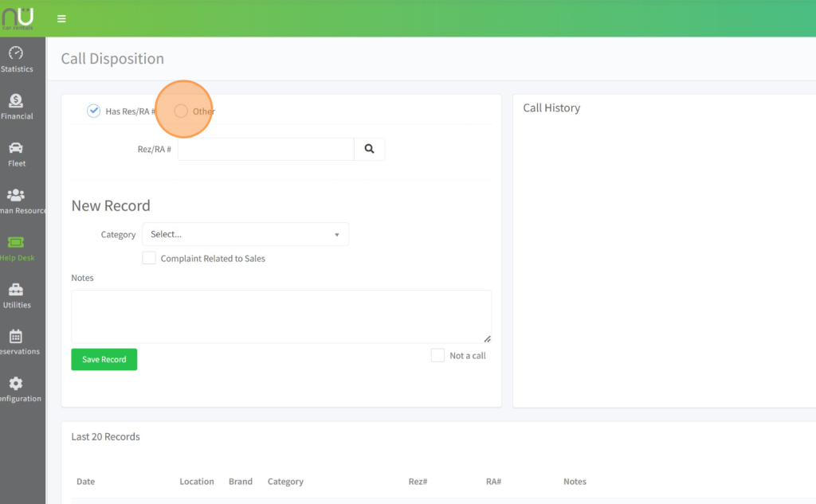Click into the Rez/RA # input field
Image resolution: width=816 pixels, height=504 pixels.
click(265, 149)
